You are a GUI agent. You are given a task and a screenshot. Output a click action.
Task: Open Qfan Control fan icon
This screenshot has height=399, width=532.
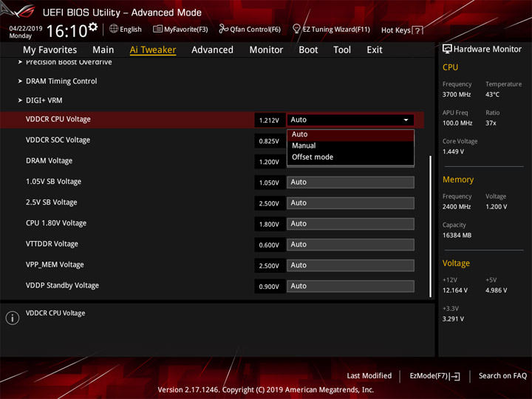pyautogui.click(x=223, y=29)
